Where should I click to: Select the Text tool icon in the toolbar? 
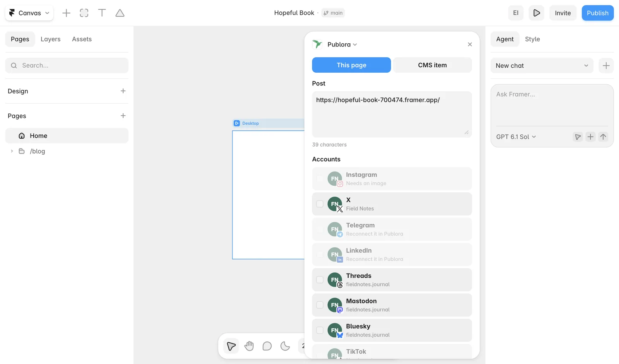click(x=102, y=13)
